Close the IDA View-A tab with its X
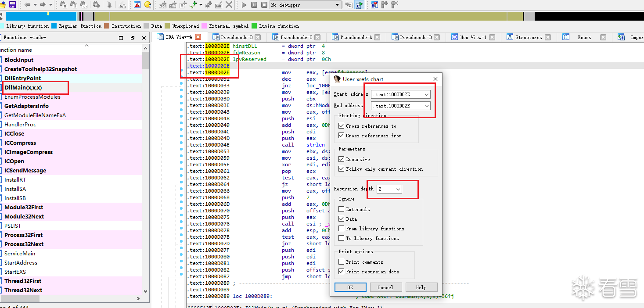644x308 pixels. pyautogui.click(x=198, y=37)
